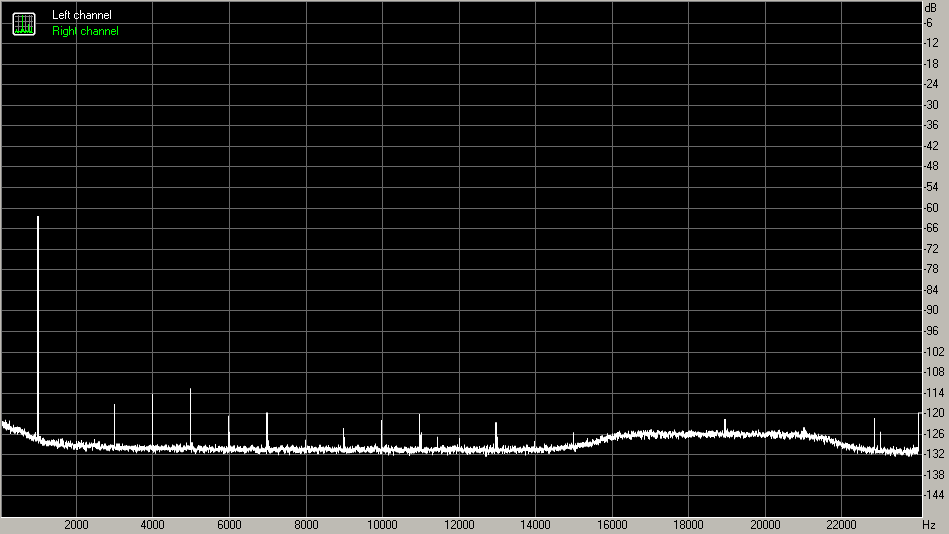
Task: Click the 3 kHz harmonic spike
Action: pos(114,426)
